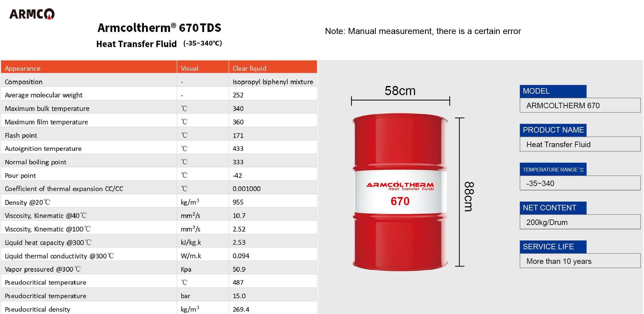644x314 pixels.
Task: Click the value '252'
Action: [238, 95]
